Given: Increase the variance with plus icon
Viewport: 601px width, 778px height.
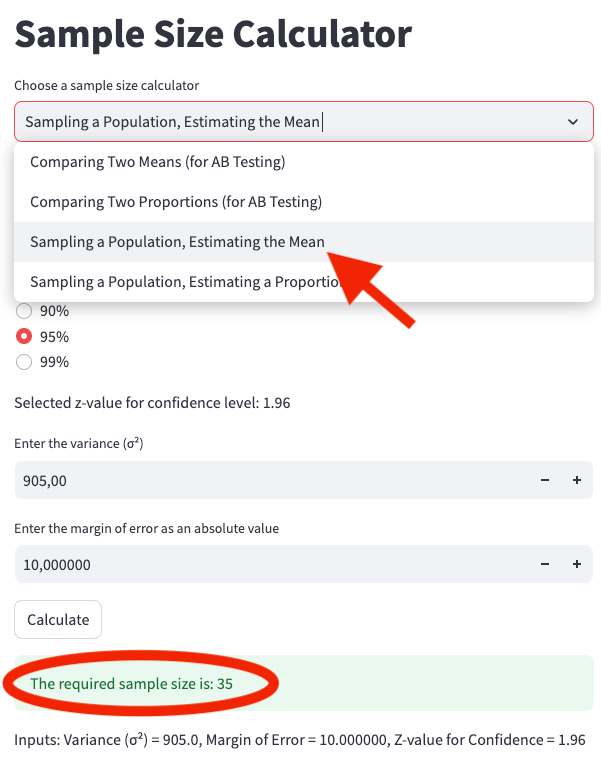Looking at the screenshot, I should pos(577,481).
